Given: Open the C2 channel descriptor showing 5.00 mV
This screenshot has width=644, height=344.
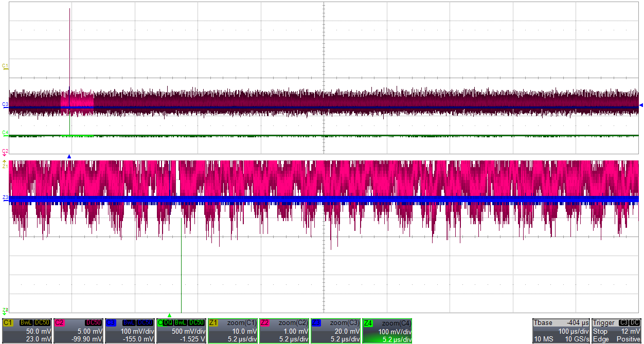Looking at the screenshot, I should [x=78, y=331].
